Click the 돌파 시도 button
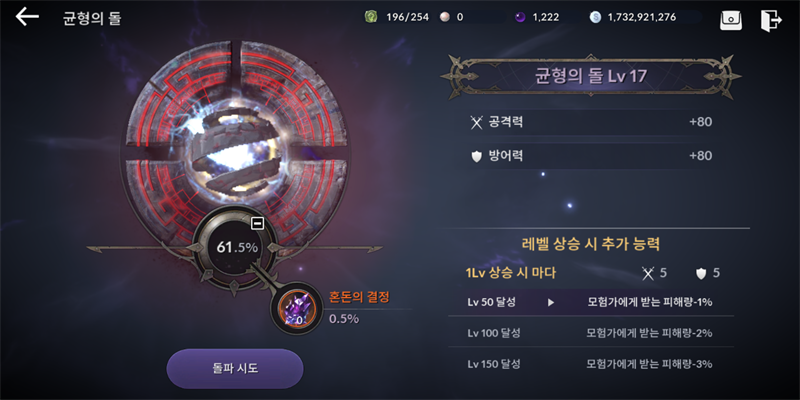The height and width of the screenshot is (400, 800). pos(235,368)
